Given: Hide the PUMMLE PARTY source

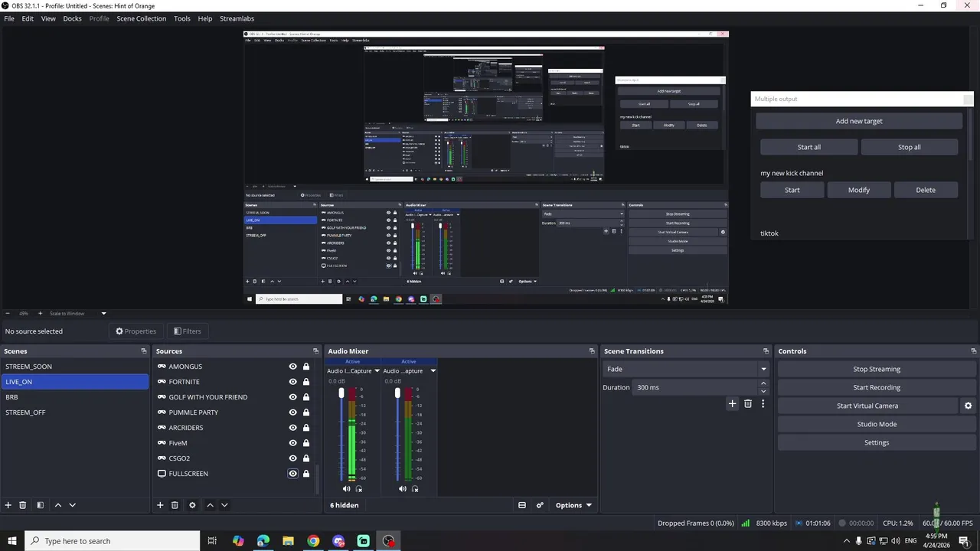Looking at the screenshot, I should 292,412.
